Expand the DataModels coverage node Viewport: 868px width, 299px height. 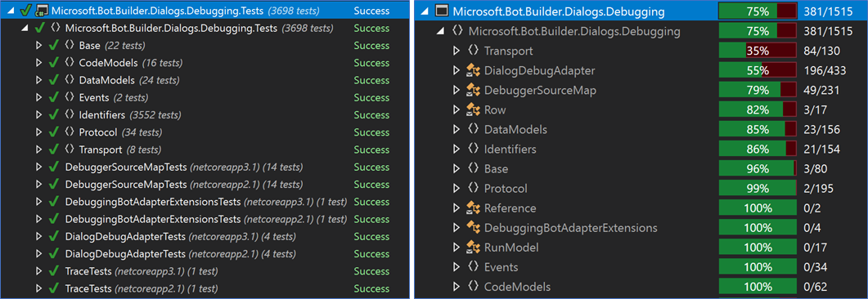(x=456, y=130)
